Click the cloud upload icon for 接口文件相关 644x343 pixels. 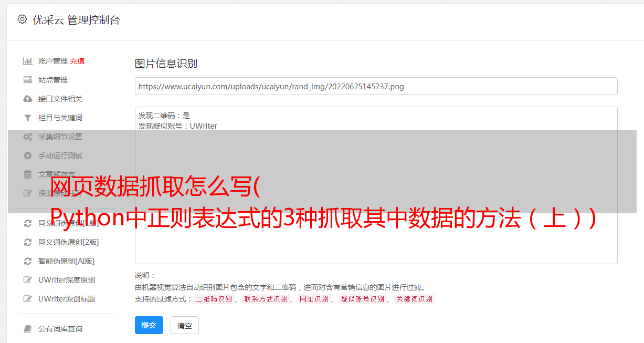28,99
